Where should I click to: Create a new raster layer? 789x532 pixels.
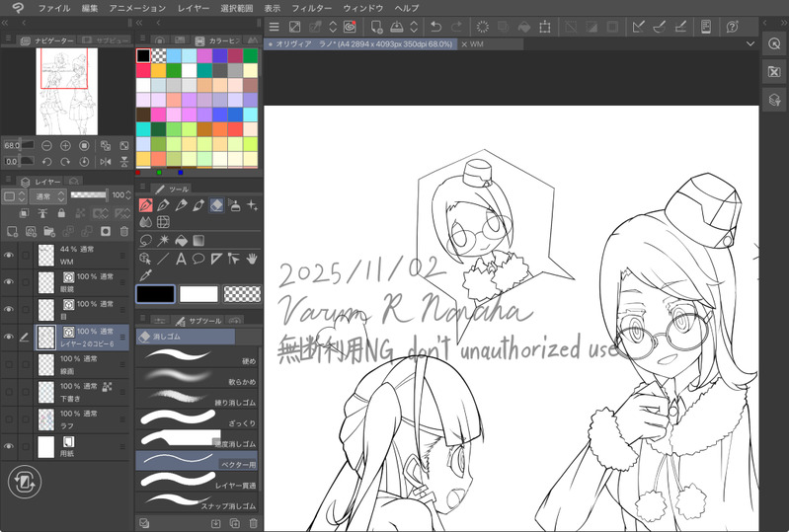(x=12, y=231)
